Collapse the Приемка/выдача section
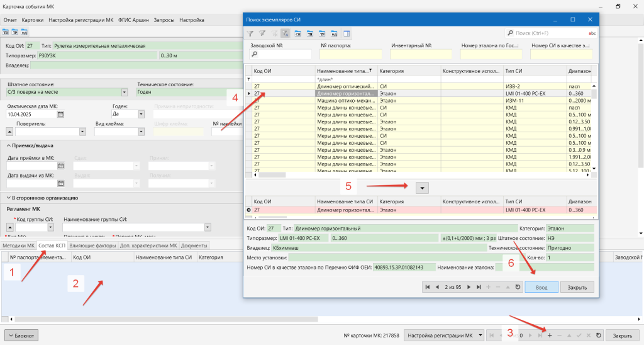Image resolution: width=644 pixels, height=345 pixels. pos(30,145)
